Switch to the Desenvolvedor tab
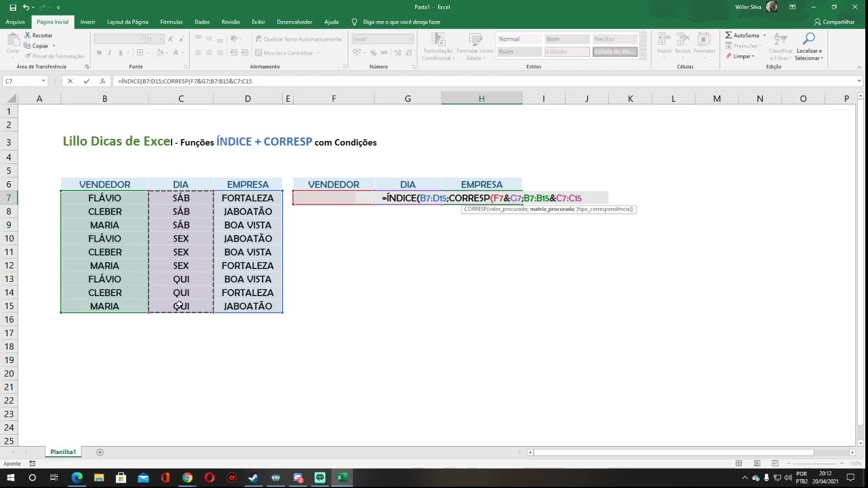 [294, 22]
